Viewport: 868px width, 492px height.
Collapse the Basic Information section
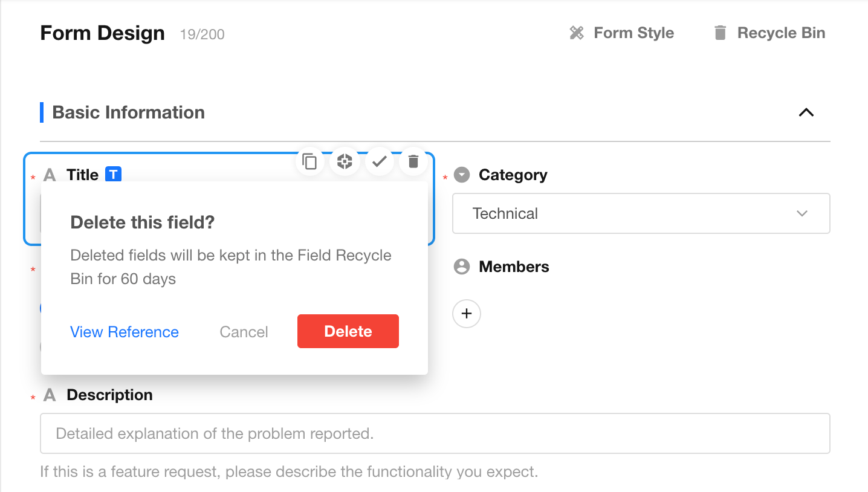pos(806,112)
